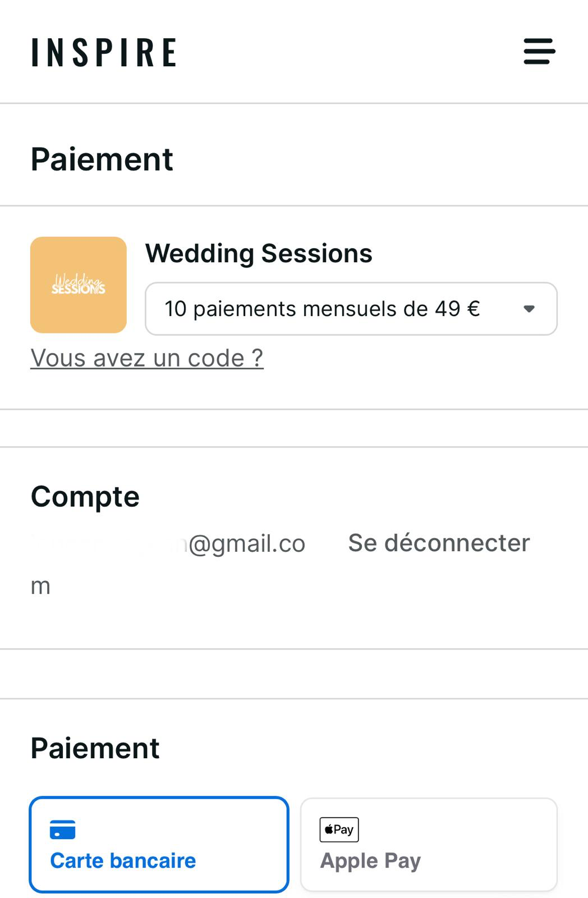This screenshot has height=898, width=588.
Task: Click the Wedding Sessions product title
Action: tap(259, 253)
